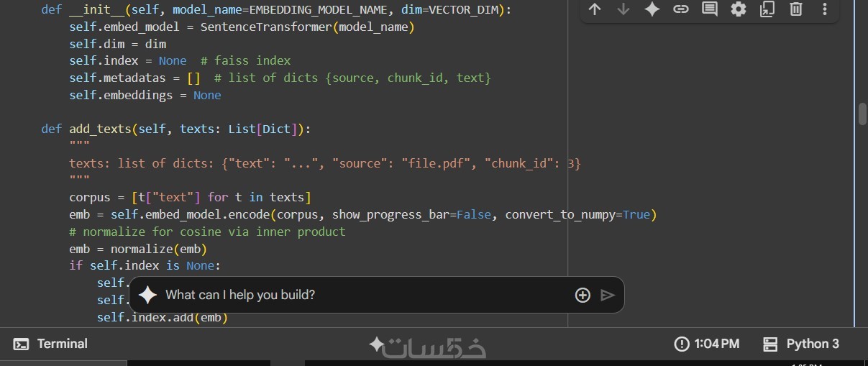868x366 pixels.
Task: Move the cell up with the arrow icon
Action: point(595,9)
